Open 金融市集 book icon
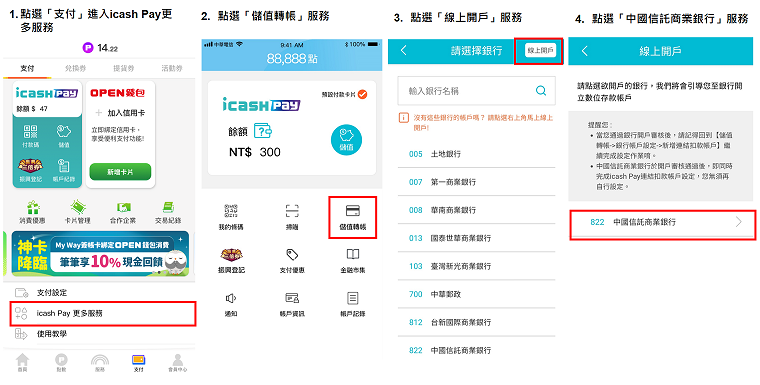Viewport: 760px width, 385px height. pyautogui.click(x=353, y=255)
